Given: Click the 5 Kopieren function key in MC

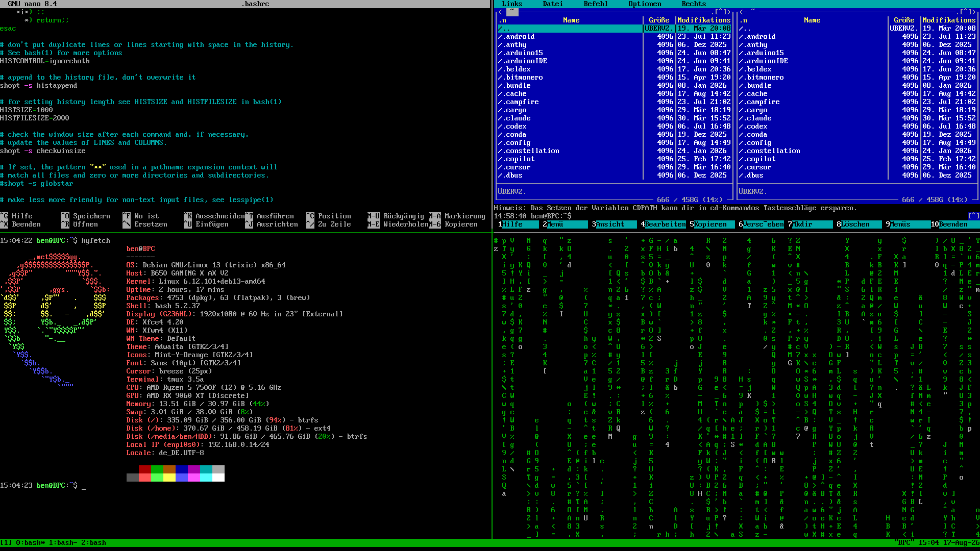Looking at the screenshot, I should [x=710, y=224].
